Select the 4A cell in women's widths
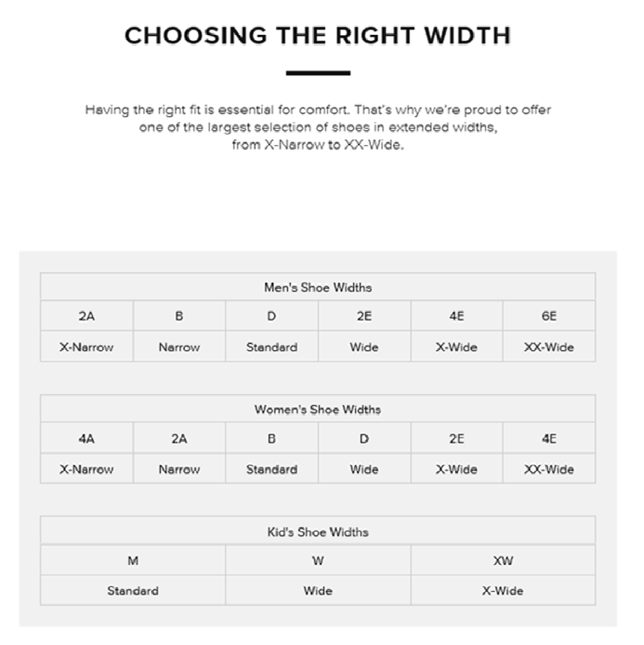 click(x=87, y=438)
